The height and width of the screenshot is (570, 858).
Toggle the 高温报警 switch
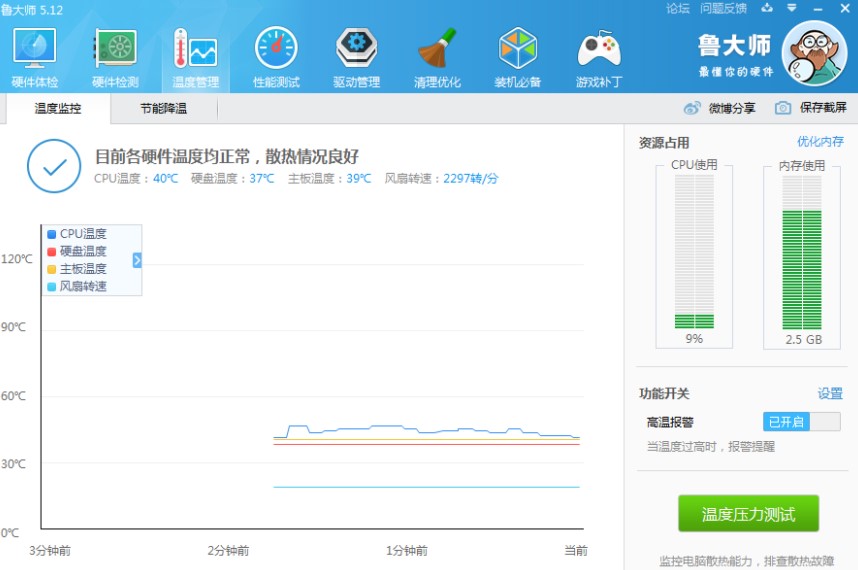801,422
